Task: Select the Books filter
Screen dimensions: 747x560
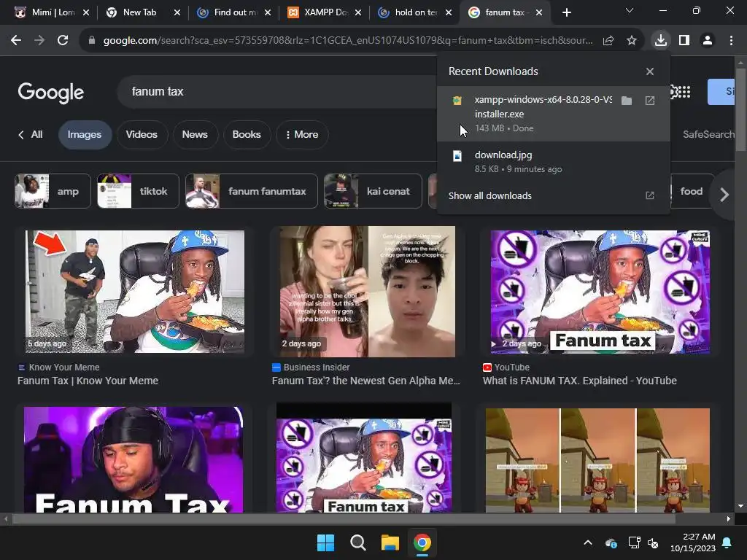Action: (x=247, y=135)
